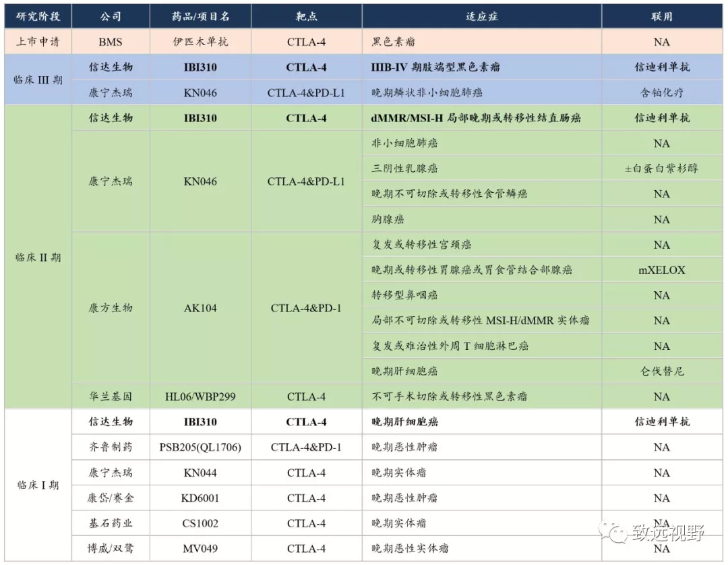Click the 康方生物 company cell
The height and width of the screenshot is (565, 728).
[111, 308]
